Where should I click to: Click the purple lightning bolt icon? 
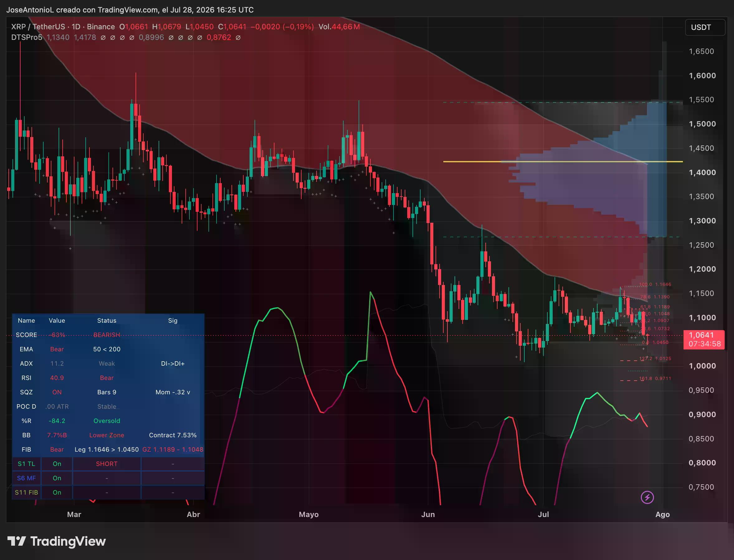click(x=647, y=497)
